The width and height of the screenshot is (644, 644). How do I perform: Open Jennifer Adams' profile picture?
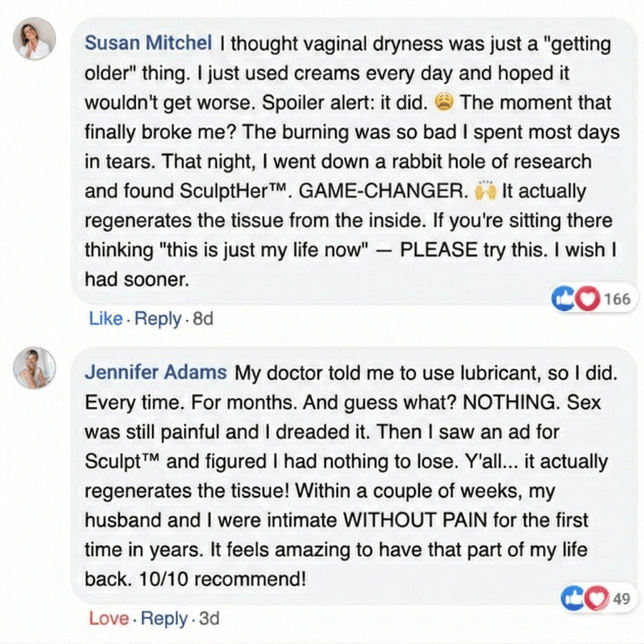[34, 368]
